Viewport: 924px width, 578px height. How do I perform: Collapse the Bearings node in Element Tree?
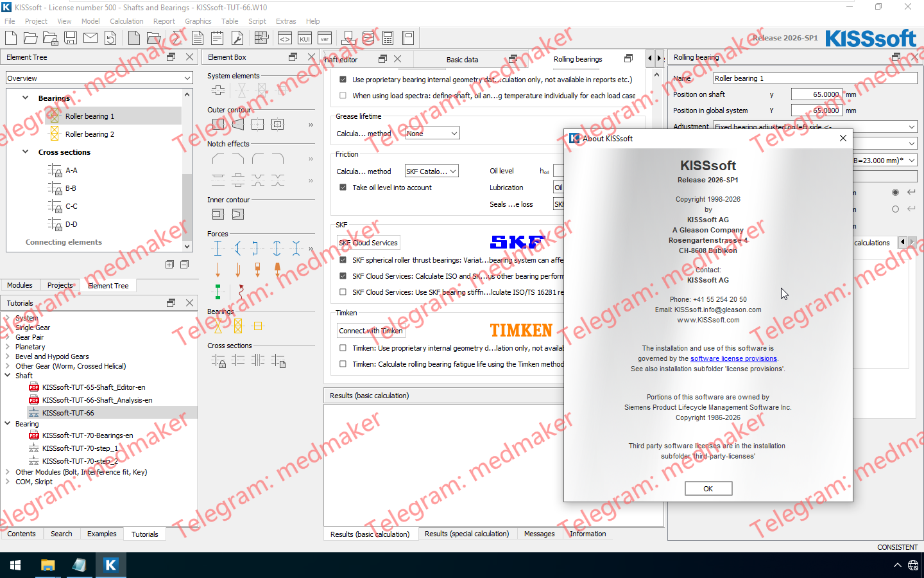(25, 98)
